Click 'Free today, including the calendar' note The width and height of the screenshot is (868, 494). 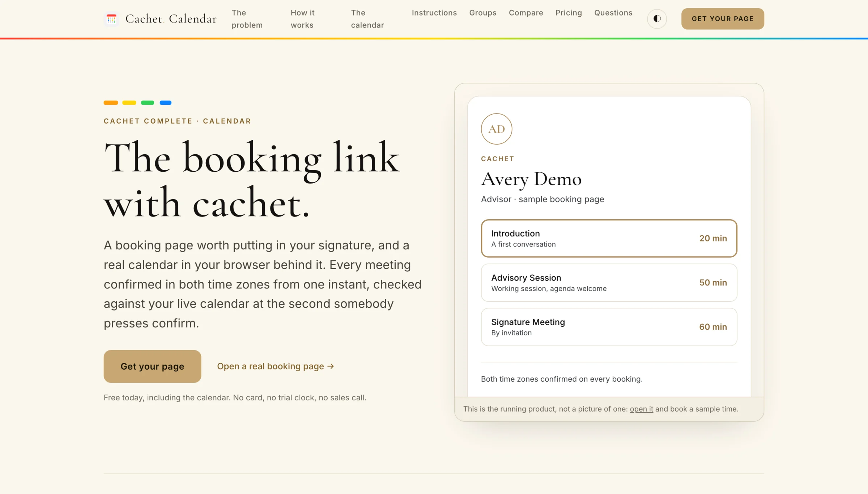235,398
